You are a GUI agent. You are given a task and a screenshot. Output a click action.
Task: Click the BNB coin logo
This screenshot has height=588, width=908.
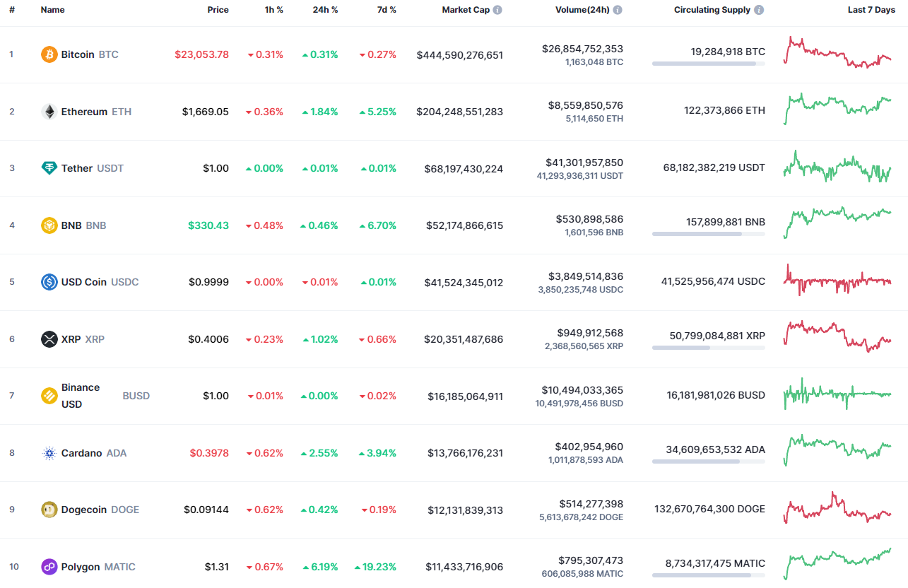(48, 225)
